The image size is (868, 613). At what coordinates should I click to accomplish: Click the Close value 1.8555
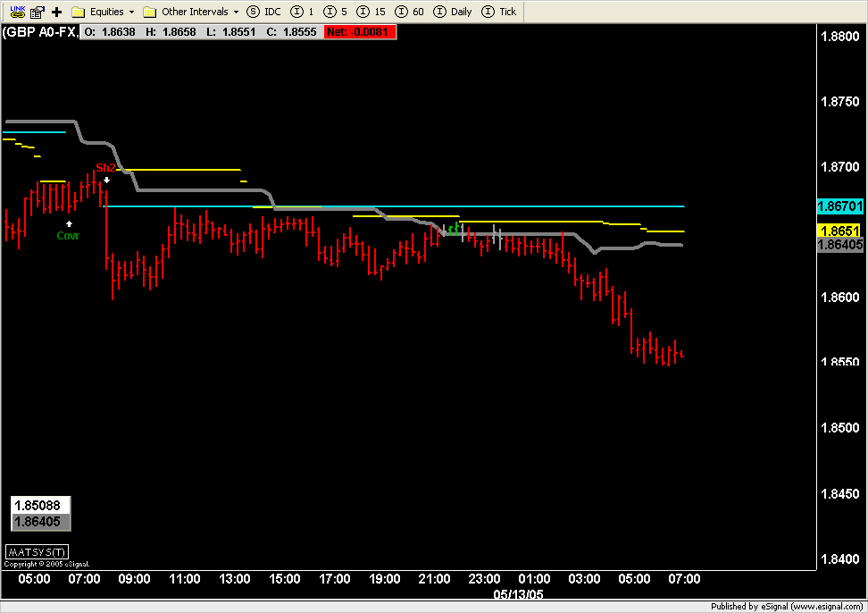click(x=299, y=32)
